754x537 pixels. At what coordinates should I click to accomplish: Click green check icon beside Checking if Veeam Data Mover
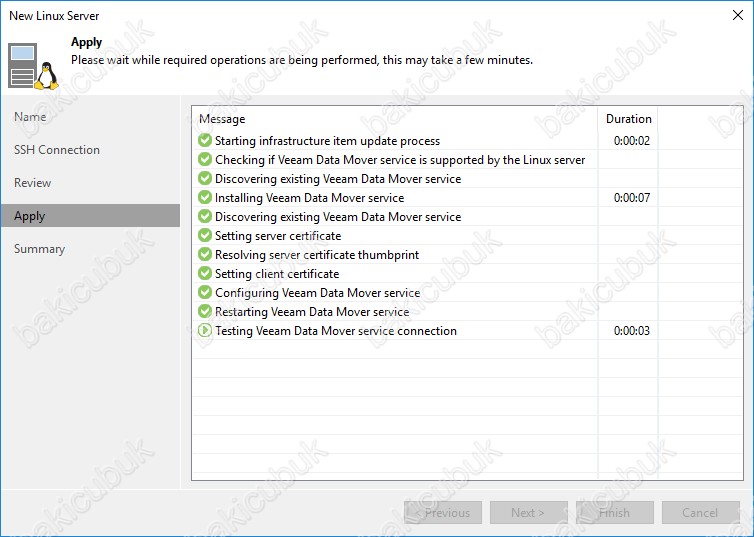point(205,159)
